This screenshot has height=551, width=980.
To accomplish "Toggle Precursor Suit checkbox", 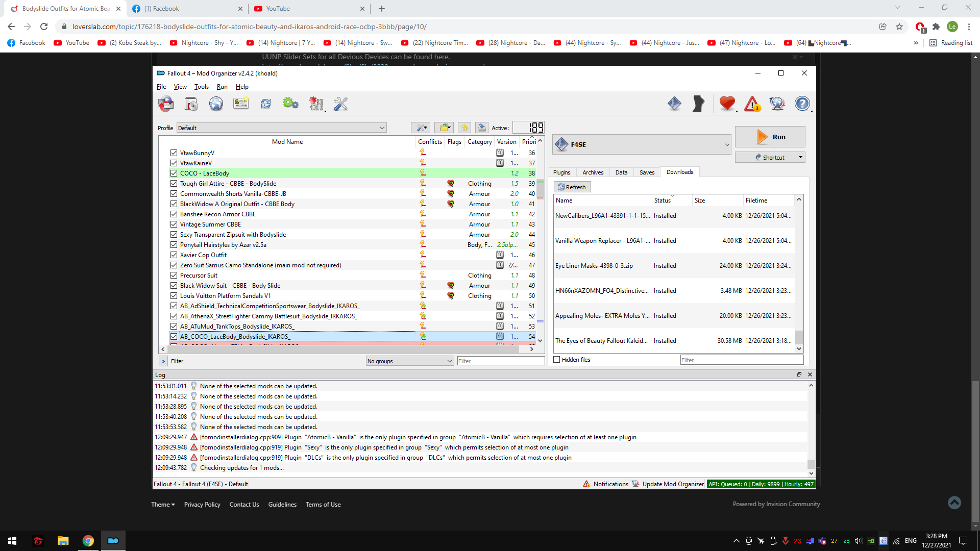I will pyautogui.click(x=174, y=275).
